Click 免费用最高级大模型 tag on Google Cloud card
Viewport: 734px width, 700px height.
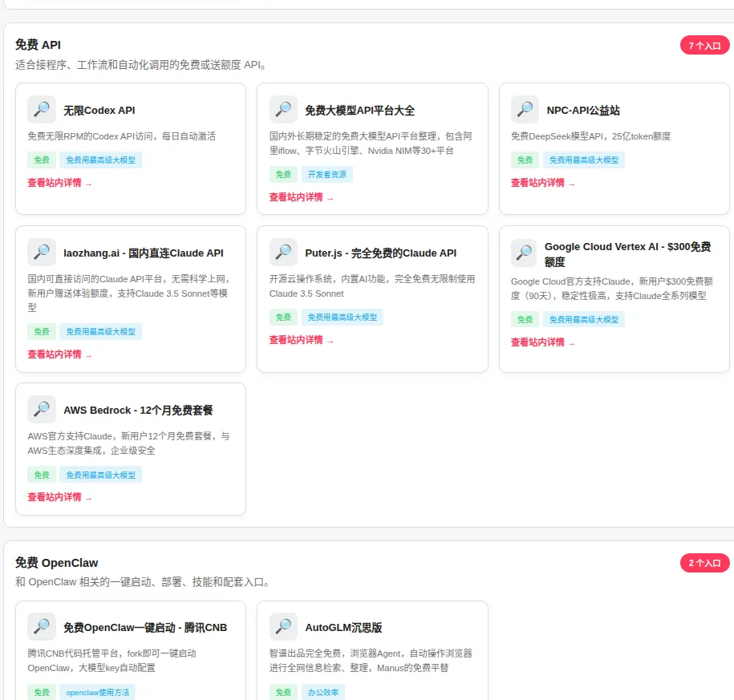(x=584, y=320)
